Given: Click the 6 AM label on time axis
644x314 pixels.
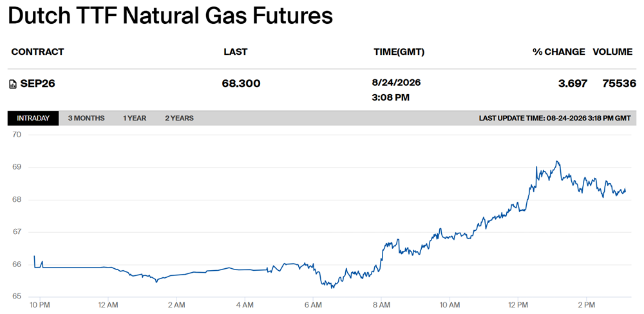Looking at the screenshot, I should (313, 306).
